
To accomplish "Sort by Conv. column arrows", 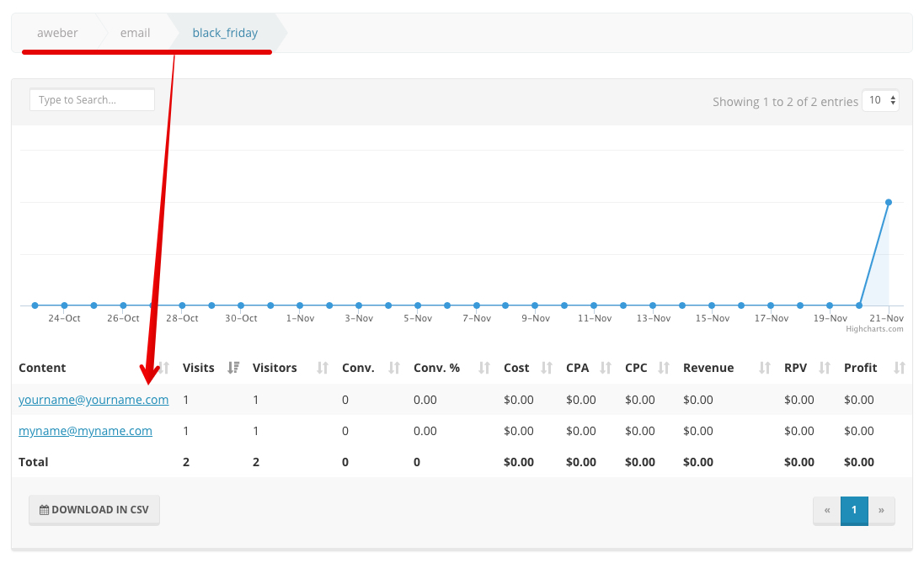I will tap(393, 368).
